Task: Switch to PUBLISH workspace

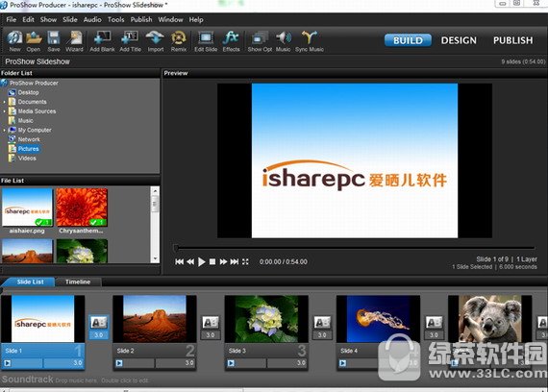Action: tap(512, 40)
